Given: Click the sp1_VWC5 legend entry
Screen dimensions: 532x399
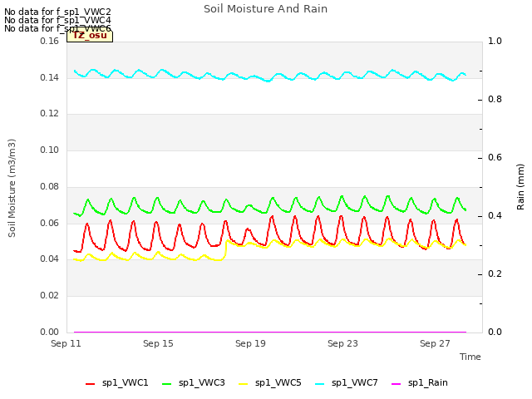Looking at the screenshot, I should tap(269, 383).
